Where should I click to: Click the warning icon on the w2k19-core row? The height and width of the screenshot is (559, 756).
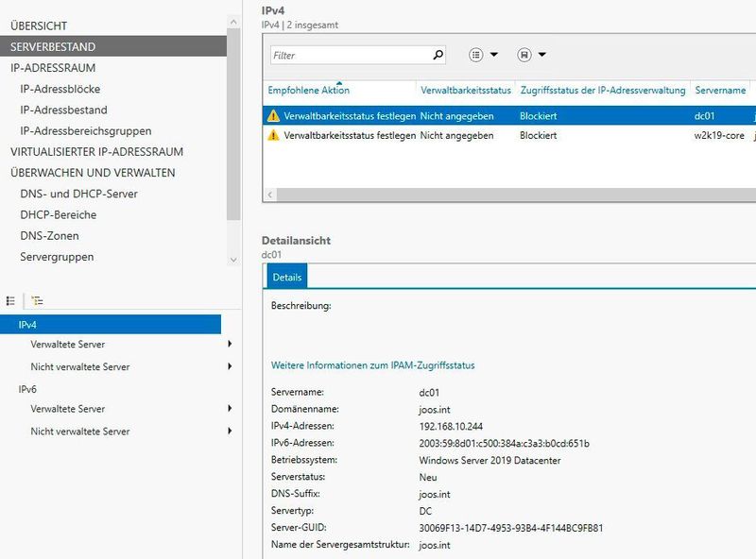[x=272, y=135]
